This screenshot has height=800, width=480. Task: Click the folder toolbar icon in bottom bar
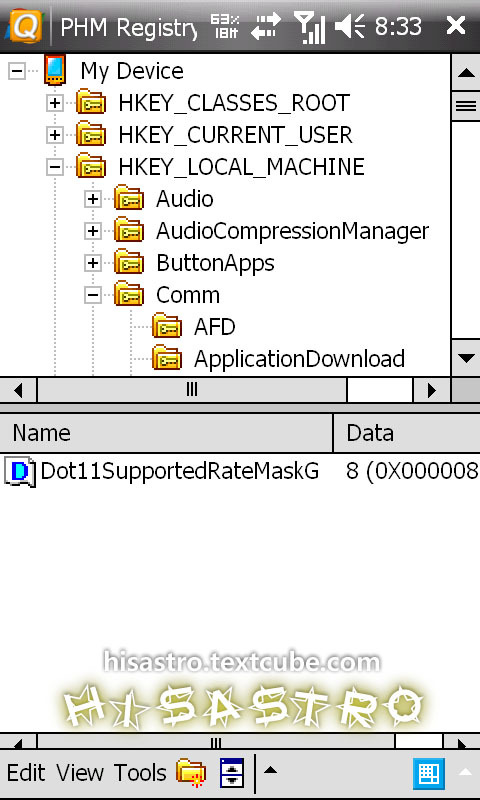191,773
